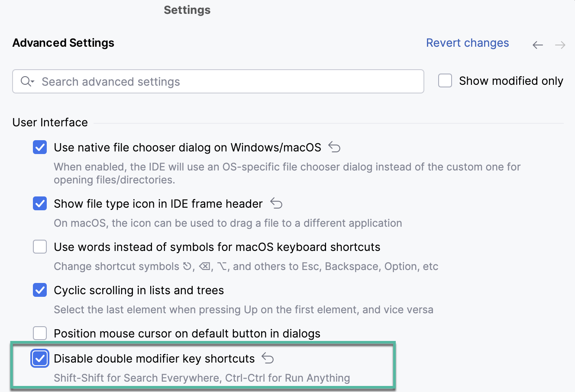
Task: Uncheck Disable double modifier key shortcuts
Action: [x=39, y=358]
